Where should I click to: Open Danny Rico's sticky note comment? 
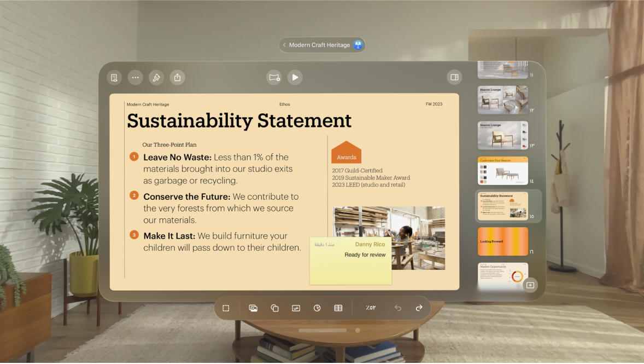tap(350, 261)
